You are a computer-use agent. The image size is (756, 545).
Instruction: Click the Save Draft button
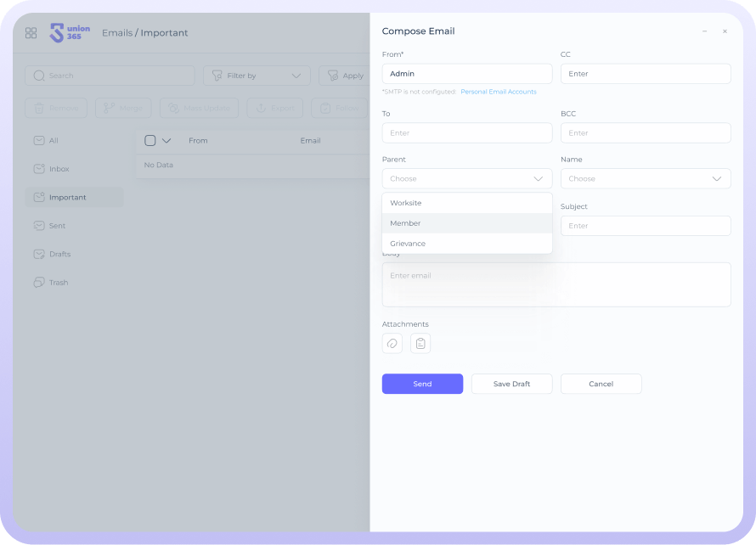511,384
